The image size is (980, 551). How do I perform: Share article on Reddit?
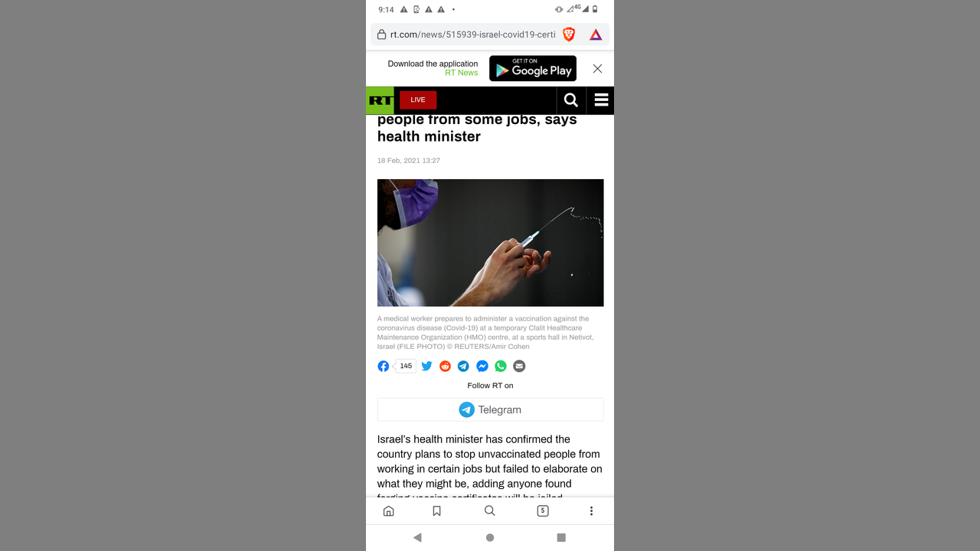click(x=445, y=366)
